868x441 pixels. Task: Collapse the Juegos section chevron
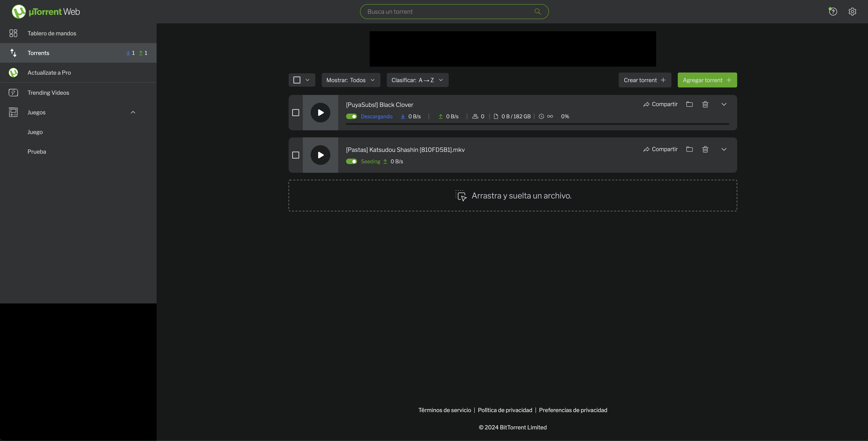tap(133, 112)
